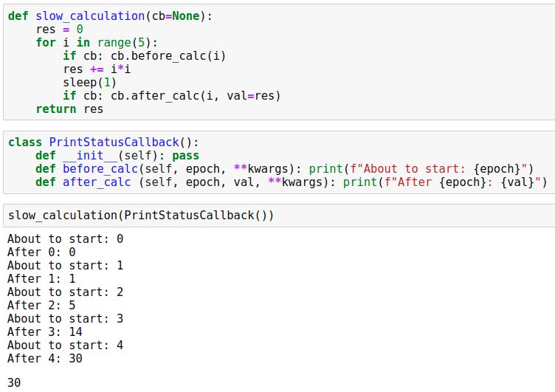This screenshot has width=555, height=392.
Task: Click output line 'About to start: 2'
Action: click(65, 292)
